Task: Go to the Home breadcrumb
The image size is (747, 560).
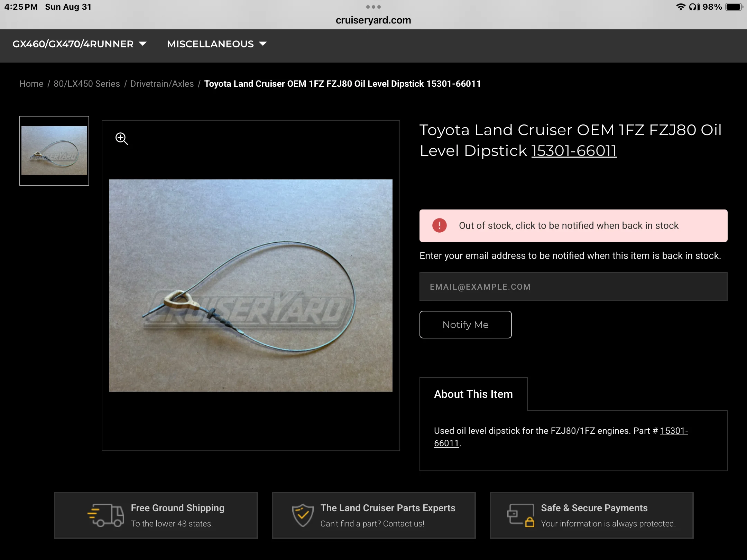Action: [x=31, y=84]
